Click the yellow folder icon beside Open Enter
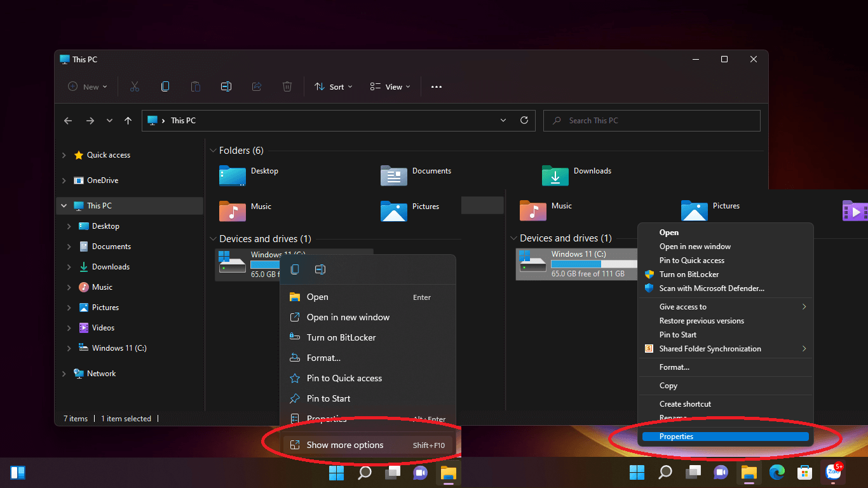This screenshot has width=868, height=488. [295, 297]
